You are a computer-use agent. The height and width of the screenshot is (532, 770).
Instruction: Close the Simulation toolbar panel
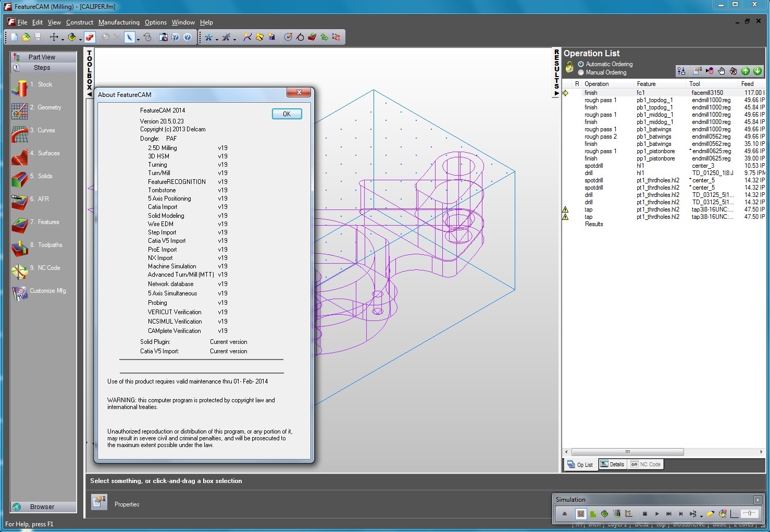(x=757, y=500)
